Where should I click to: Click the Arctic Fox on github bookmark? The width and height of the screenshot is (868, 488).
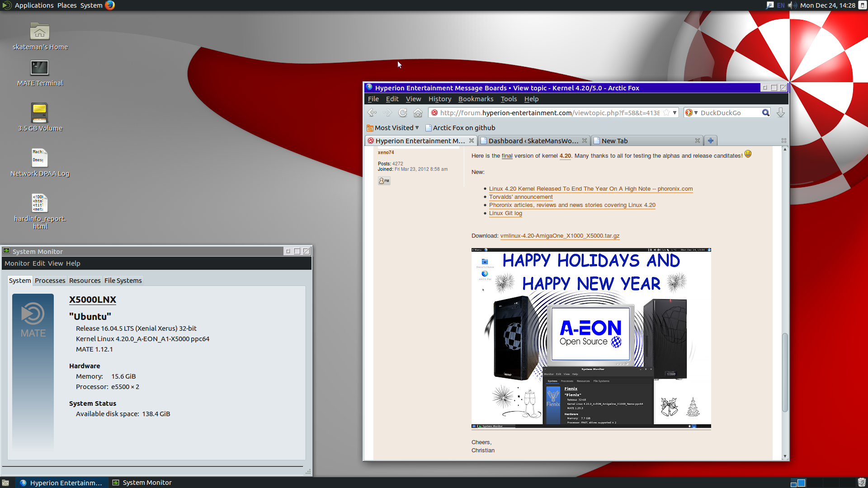[x=460, y=128]
